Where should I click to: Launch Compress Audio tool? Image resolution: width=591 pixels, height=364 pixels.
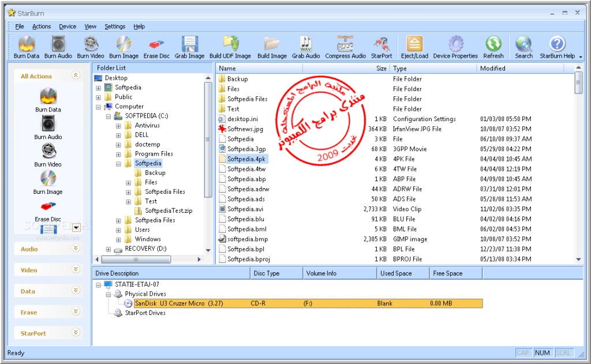click(345, 47)
